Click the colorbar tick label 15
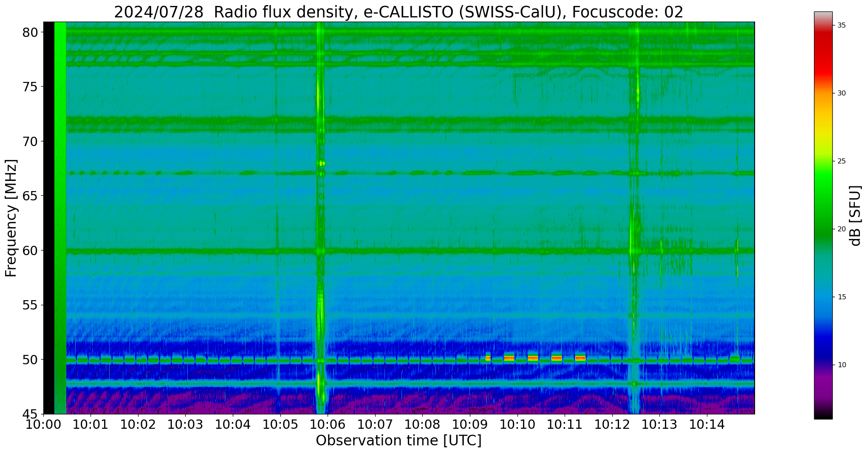The height and width of the screenshot is (453, 868). (x=842, y=297)
